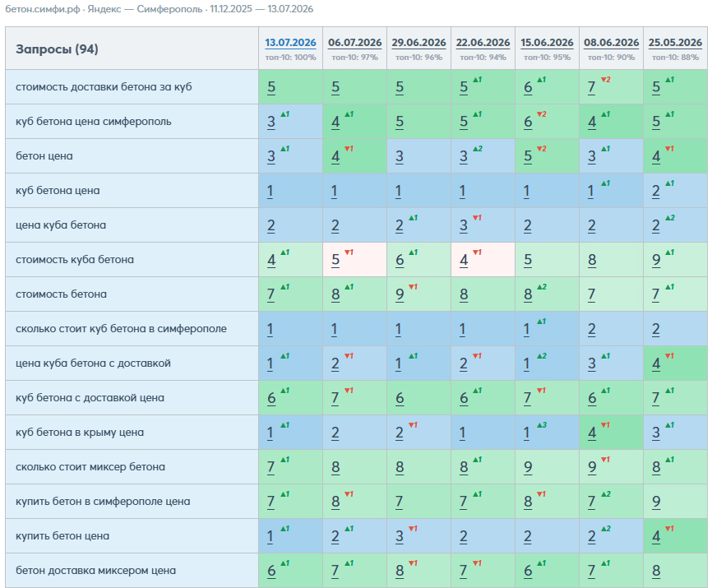Select query 'сколько стоит куб бетона в симферополе'

pos(121,329)
